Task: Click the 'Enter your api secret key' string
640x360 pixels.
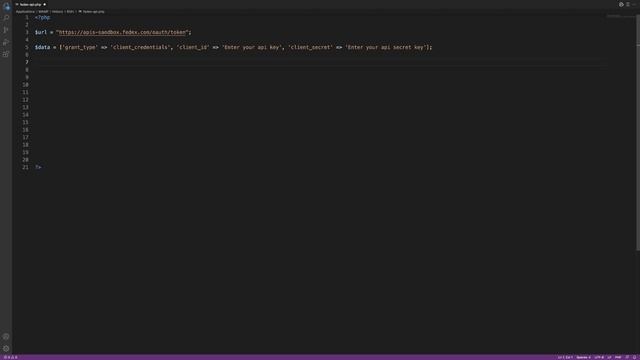Action: [386, 47]
